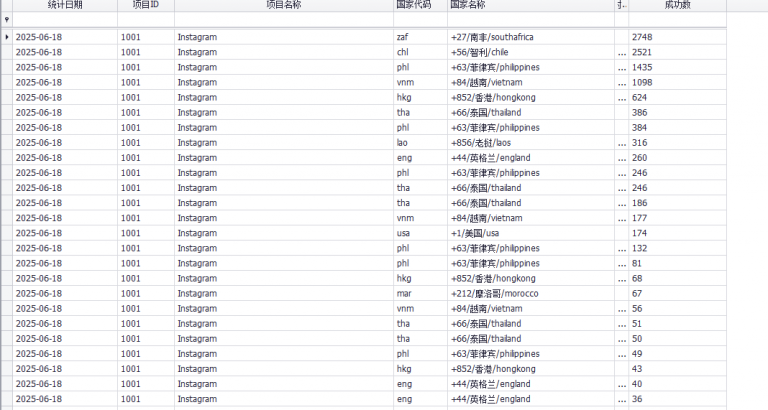Select the cell with value 51
768x410 pixels.
tap(678, 323)
